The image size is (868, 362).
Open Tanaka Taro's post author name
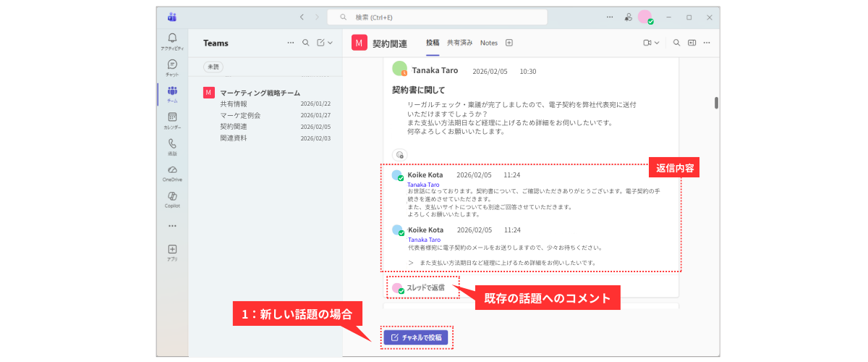coord(433,71)
